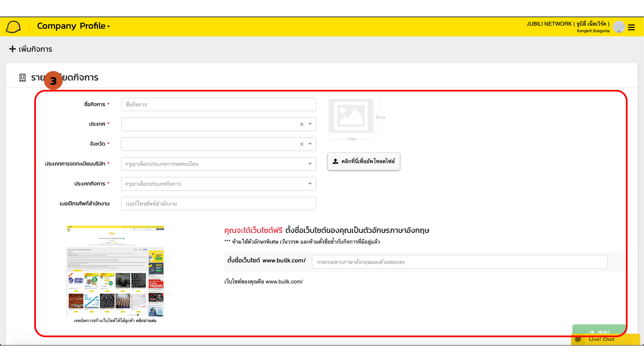Click the plus icon next to เพิ่มกิจการ
This screenshot has width=644, height=362.
click(12, 49)
